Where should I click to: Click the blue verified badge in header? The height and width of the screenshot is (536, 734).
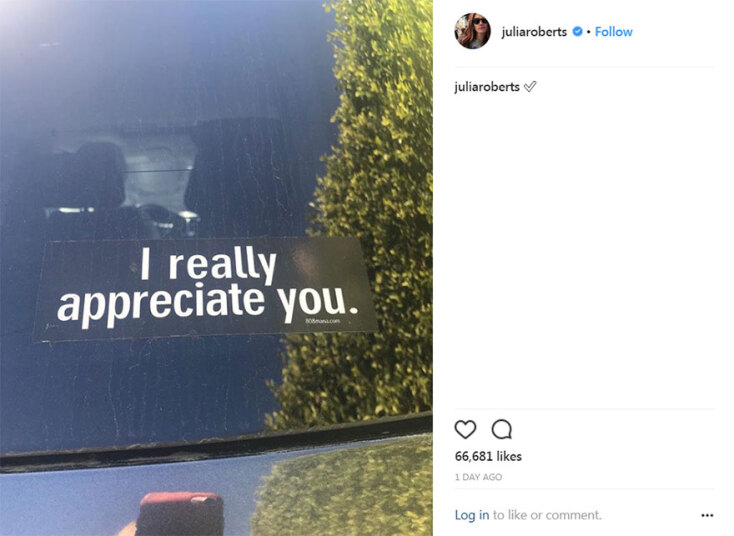pyautogui.click(x=578, y=31)
